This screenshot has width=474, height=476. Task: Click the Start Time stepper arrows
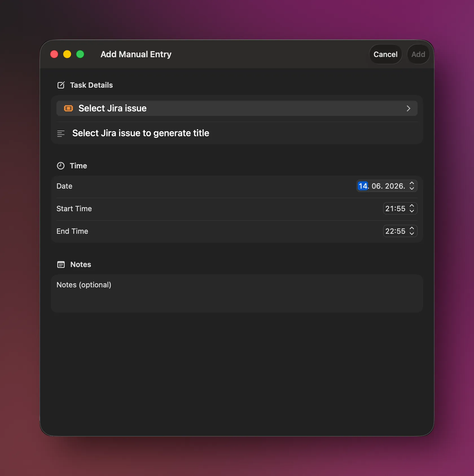[x=412, y=208]
